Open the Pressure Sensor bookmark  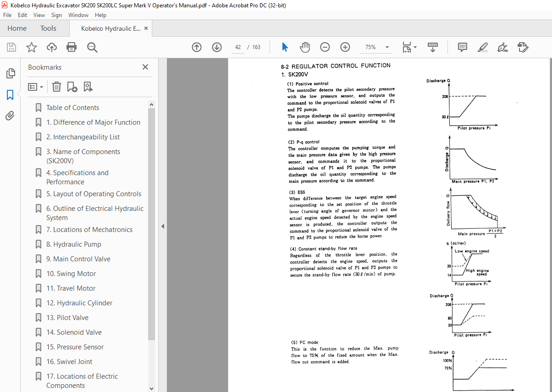point(75,347)
